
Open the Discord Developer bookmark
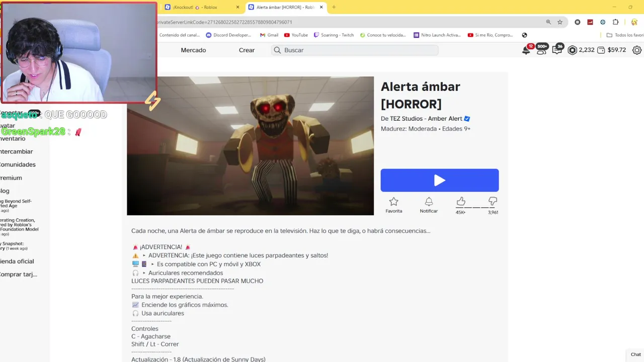[228, 35]
